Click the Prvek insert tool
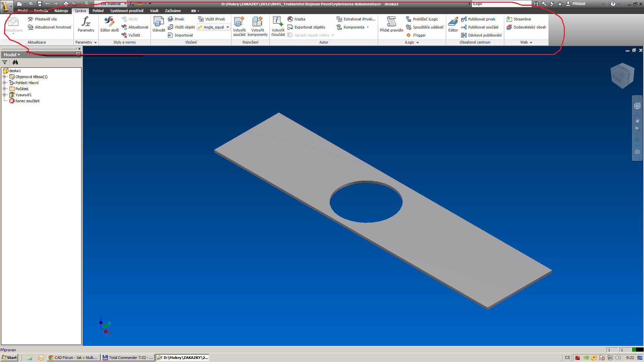 click(176, 19)
